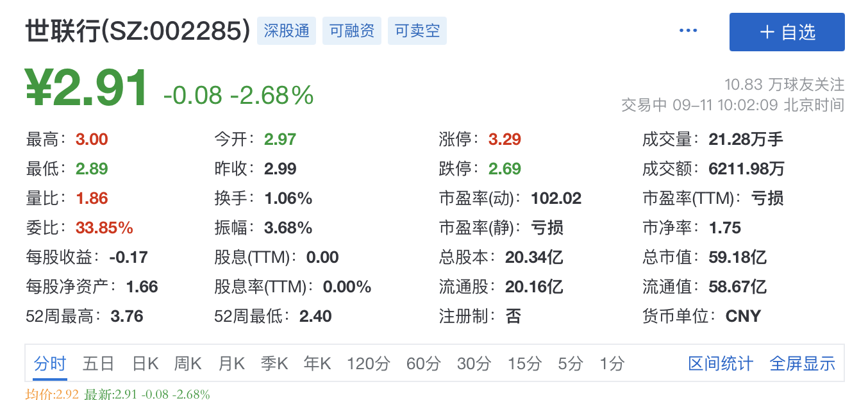The image size is (868, 400).
Task: Click the 成交额 value 6211.98万
Action: point(746,169)
